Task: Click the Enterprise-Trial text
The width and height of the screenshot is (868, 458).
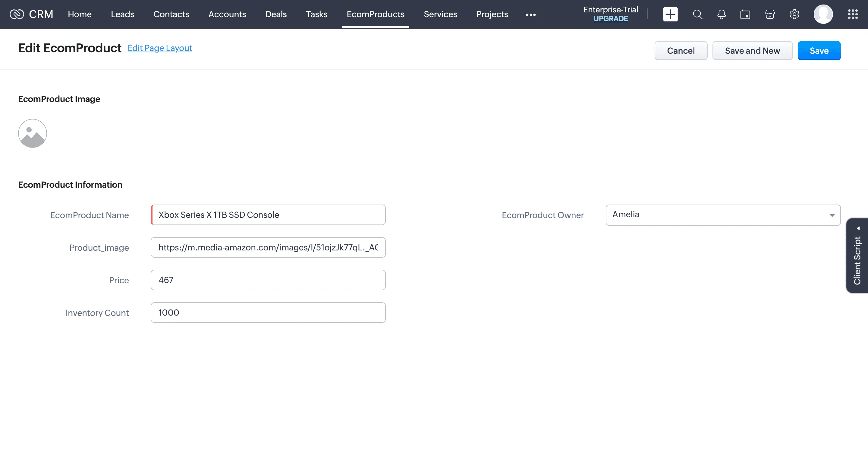Action: coord(611,9)
